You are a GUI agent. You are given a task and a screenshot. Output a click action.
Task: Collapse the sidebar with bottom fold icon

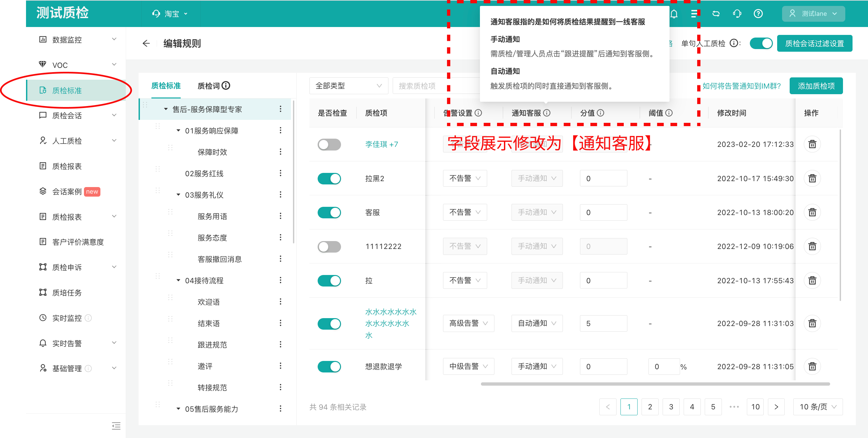point(116,426)
